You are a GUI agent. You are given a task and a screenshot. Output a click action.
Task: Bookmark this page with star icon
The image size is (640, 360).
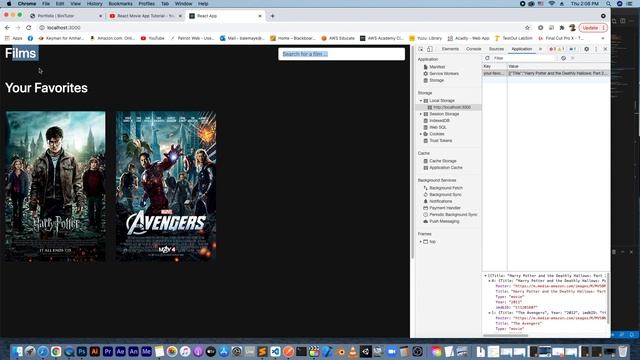click(x=527, y=28)
